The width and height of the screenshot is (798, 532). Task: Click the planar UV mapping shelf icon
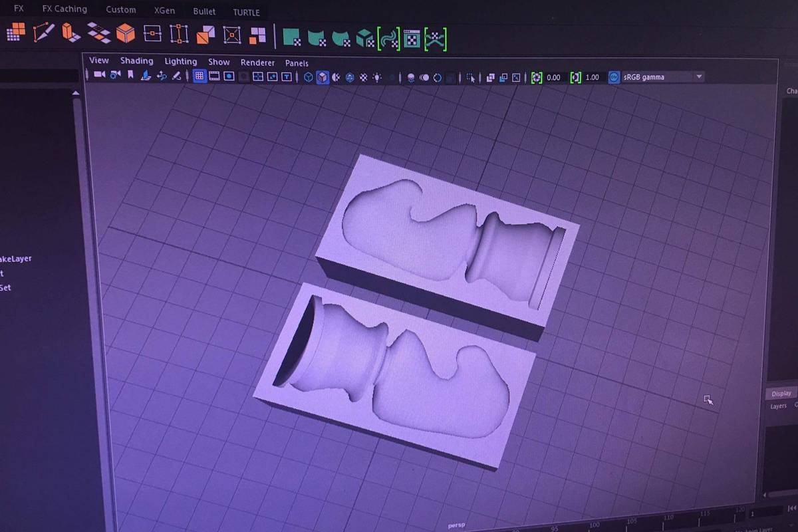(291, 37)
